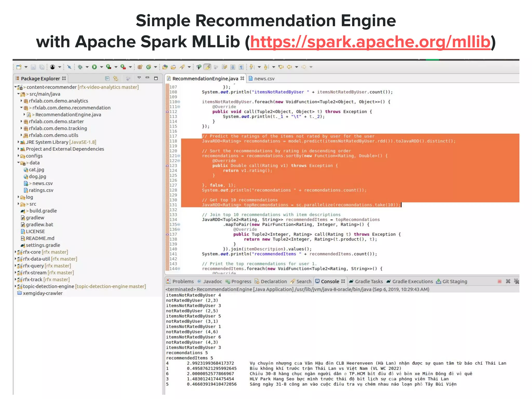Open the Declaration tab

(271, 281)
